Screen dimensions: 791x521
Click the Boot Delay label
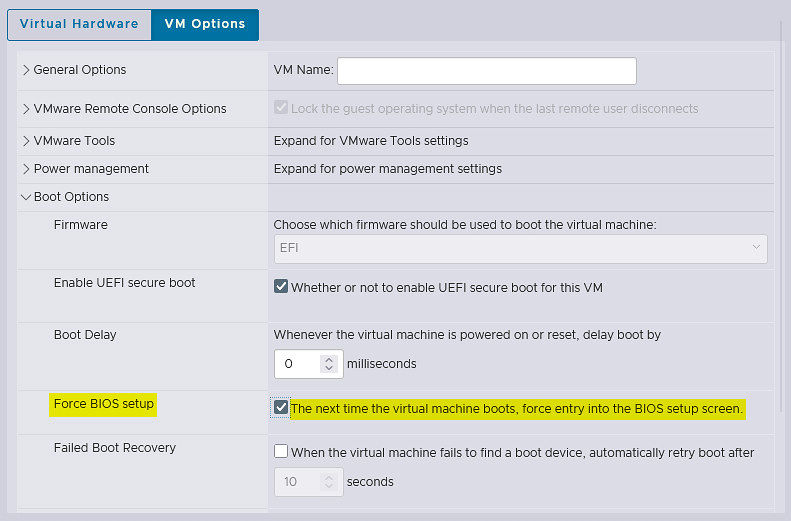coord(85,335)
